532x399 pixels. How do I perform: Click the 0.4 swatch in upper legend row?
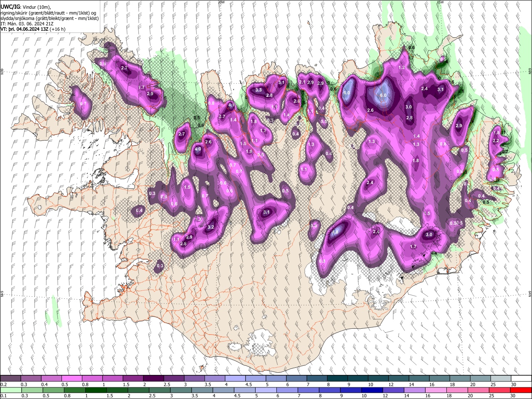(x=52, y=378)
